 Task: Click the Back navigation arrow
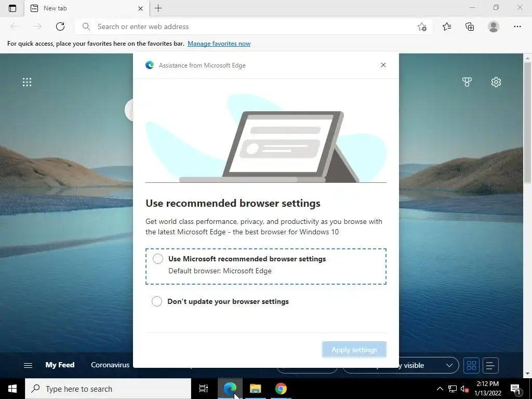coord(15,26)
